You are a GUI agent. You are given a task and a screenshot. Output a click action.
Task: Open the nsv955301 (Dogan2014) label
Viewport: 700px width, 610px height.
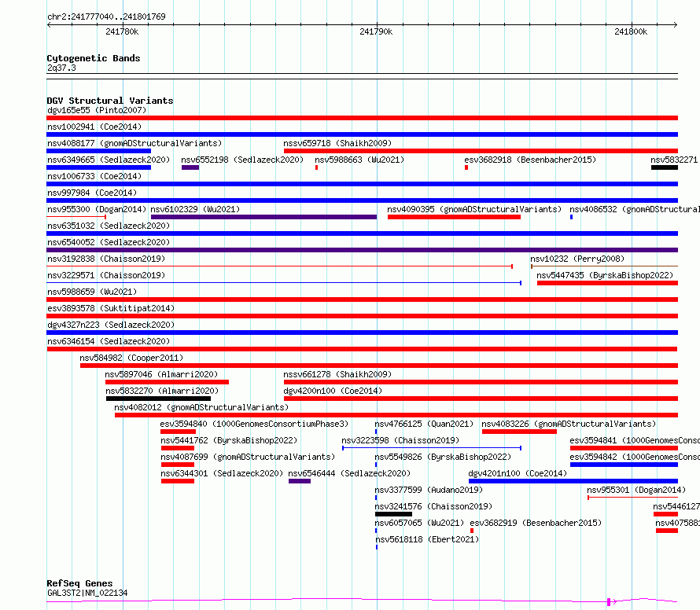click(636, 490)
